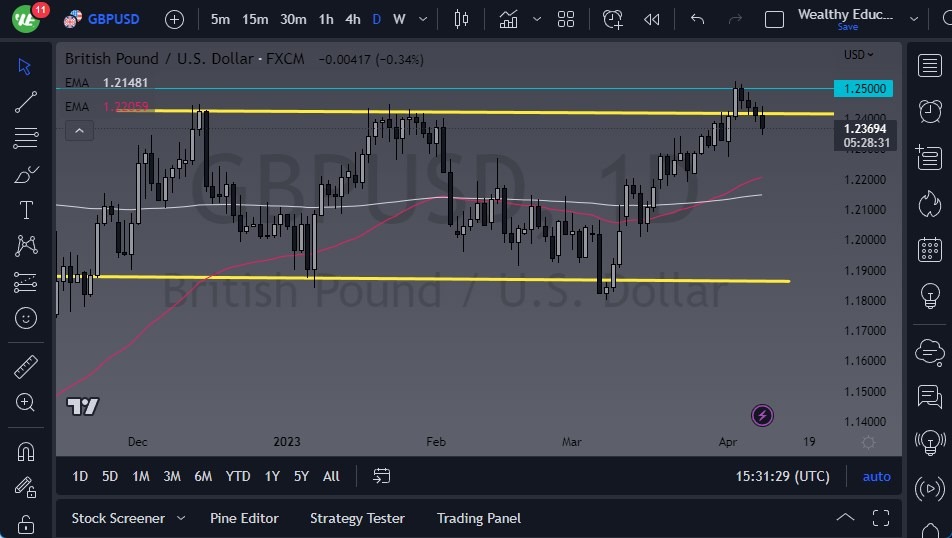Click the bar replay rewind icon
This screenshot has width=952, height=538.
click(652, 19)
